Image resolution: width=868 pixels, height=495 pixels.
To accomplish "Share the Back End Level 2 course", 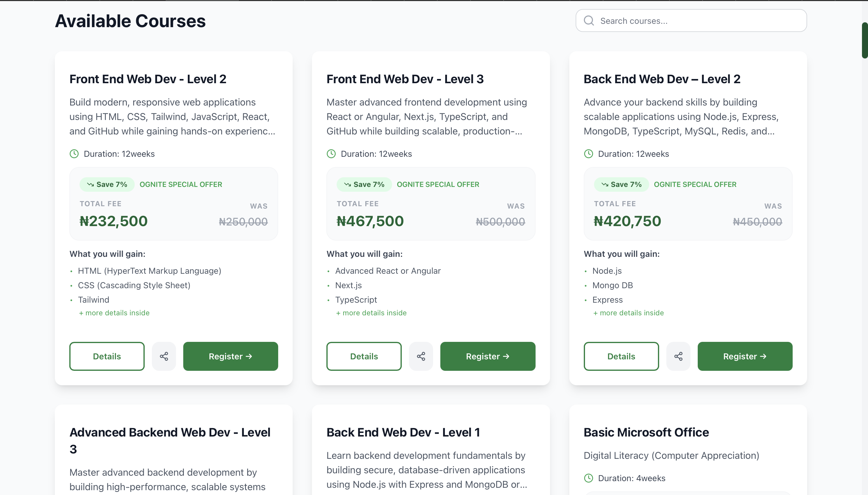I will click(678, 356).
